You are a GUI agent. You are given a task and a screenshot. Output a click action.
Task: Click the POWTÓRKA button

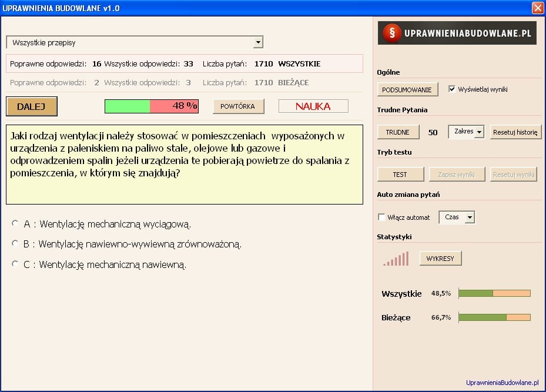(238, 106)
